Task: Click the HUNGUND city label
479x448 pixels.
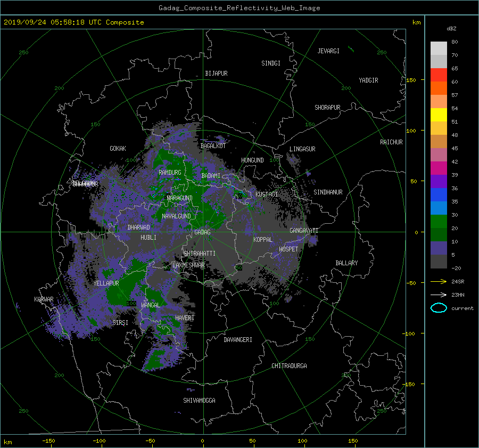Action: click(252, 160)
